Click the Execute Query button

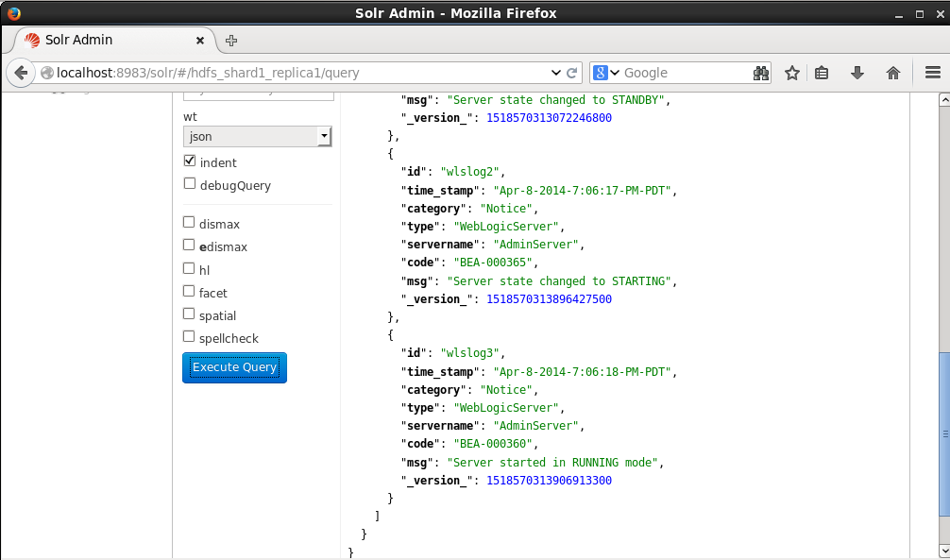pyautogui.click(x=234, y=368)
